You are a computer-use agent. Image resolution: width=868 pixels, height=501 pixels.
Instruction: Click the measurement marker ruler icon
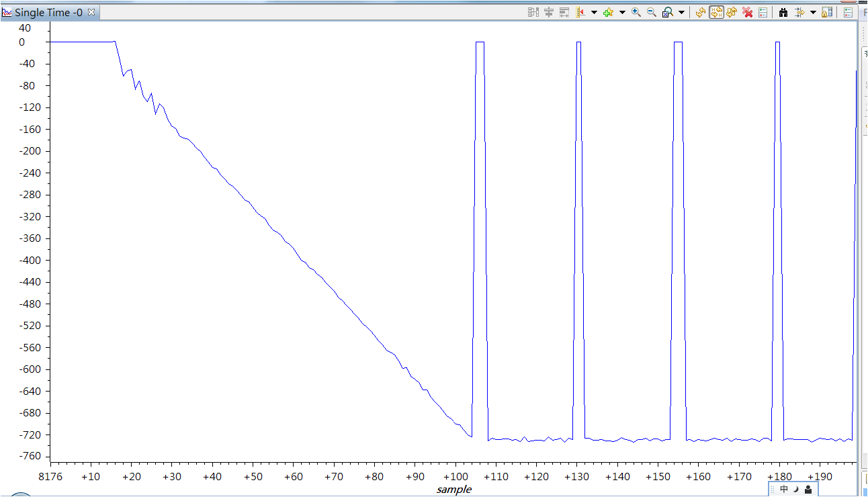(580, 12)
